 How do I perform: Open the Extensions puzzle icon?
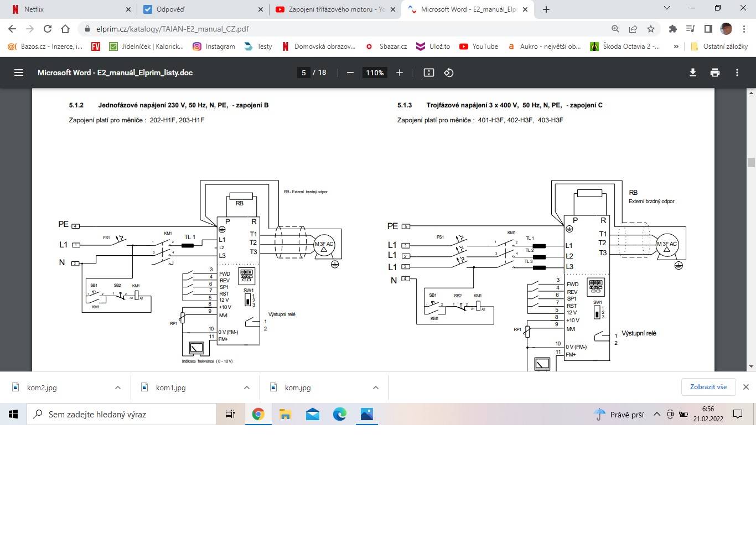[x=673, y=29]
